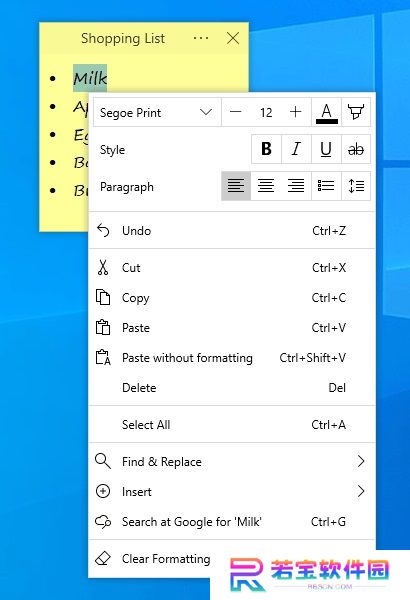The image size is (410, 600).
Task: Click the Clear Formatting eraser icon
Action: click(103, 559)
